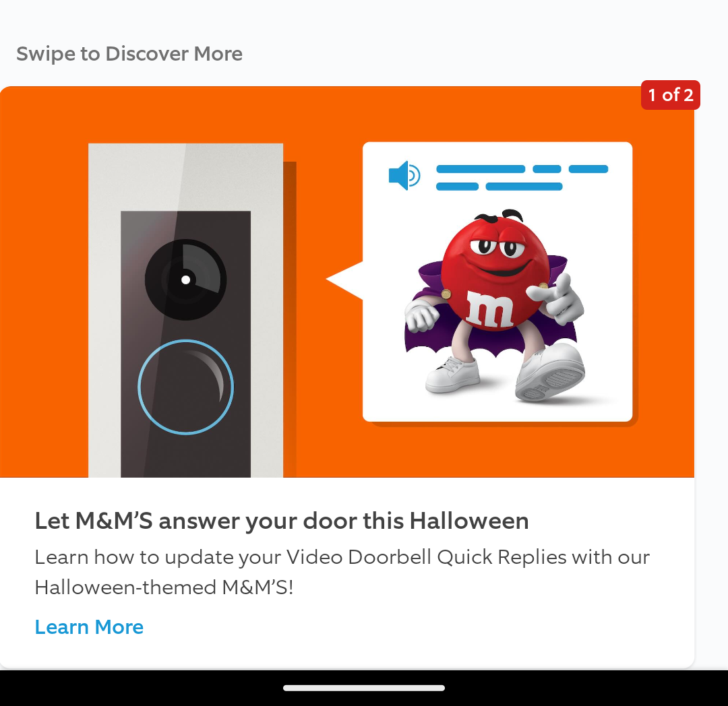Click the Halloween Quick Replies description text
The height and width of the screenshot is (706, 728).
(x=342, y=572)
